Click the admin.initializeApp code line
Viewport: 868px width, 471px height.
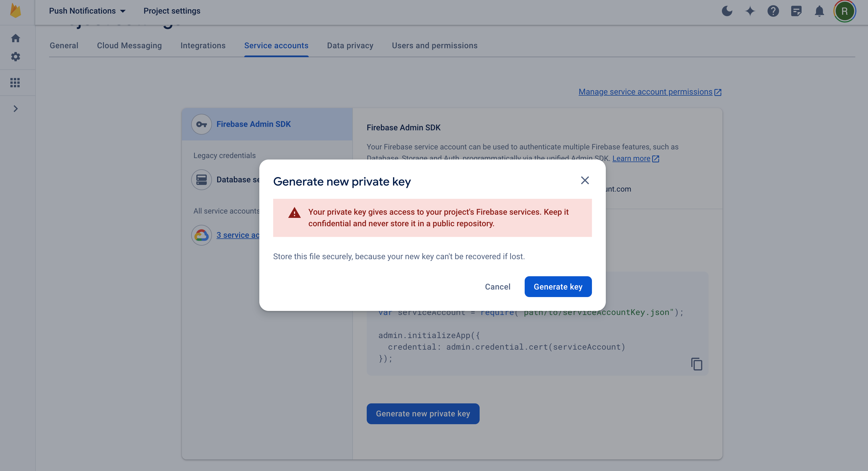pyautogui.click(x=429, y=335)
